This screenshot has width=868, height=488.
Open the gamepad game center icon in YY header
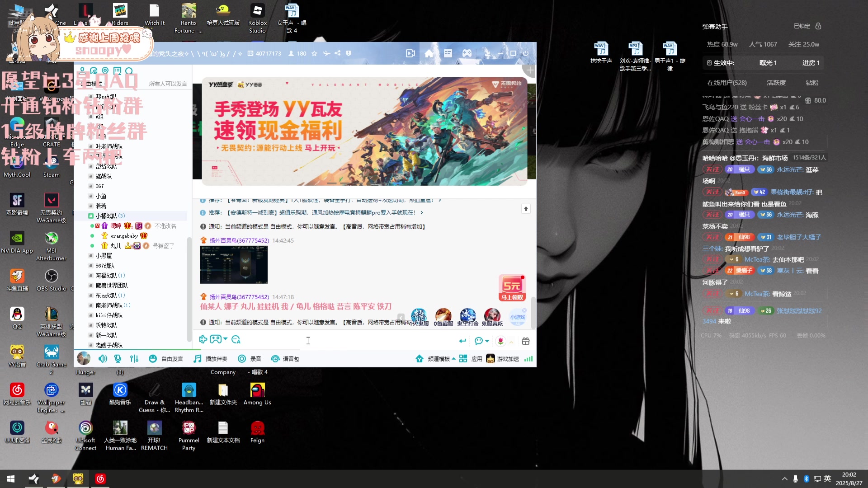(467, 53)
